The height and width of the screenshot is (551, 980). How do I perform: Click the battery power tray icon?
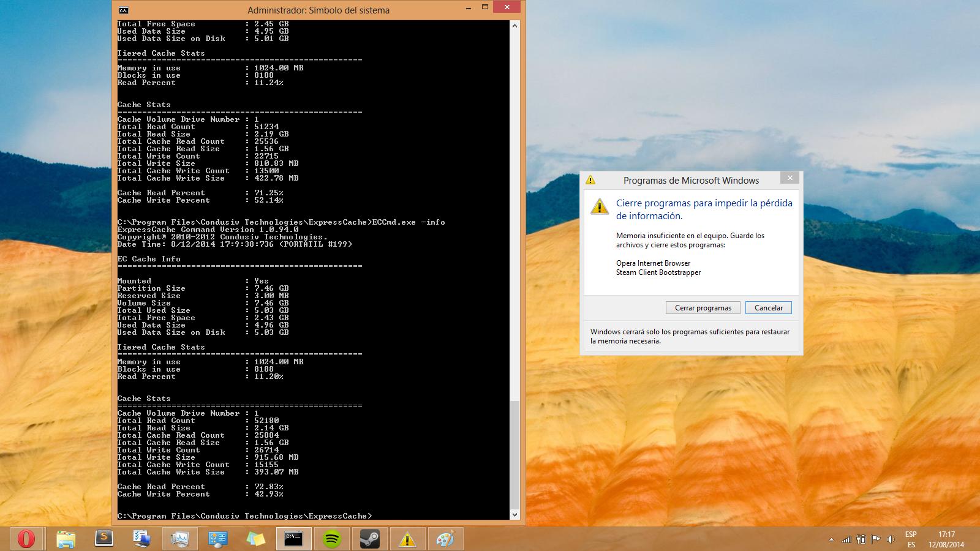pyautogui.click(x=861, y=539)
